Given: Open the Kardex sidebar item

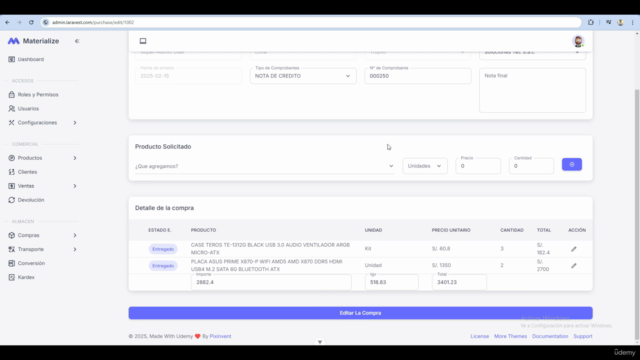Looking at the screenshot, I should pyautogui.click(x=26, y=277).
